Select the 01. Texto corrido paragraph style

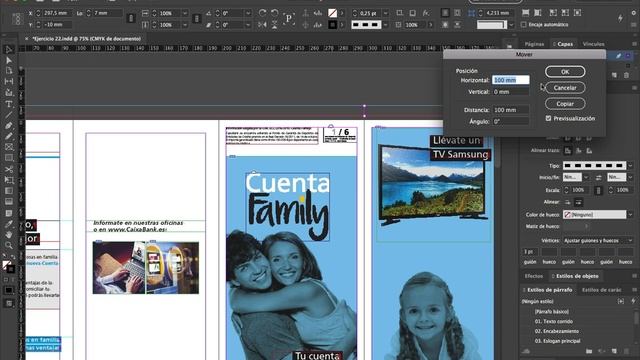click(553, 321)
